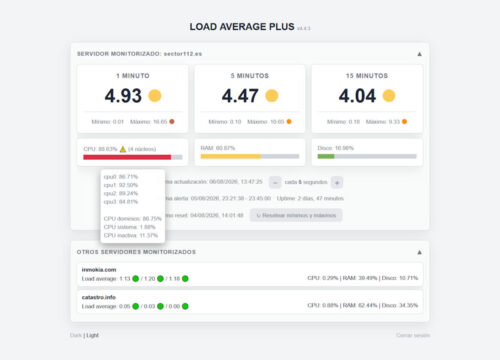
Task: Click the RAM percentage label
Action: [218, 148]
